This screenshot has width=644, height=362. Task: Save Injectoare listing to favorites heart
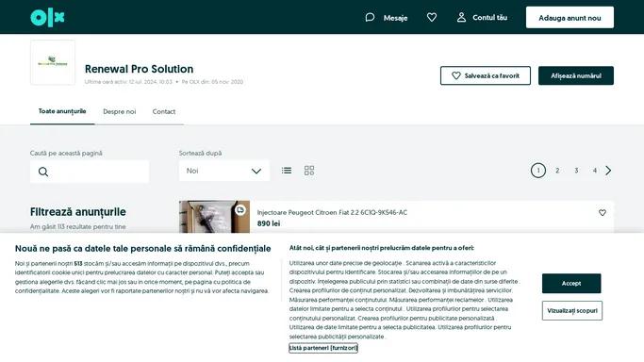tap(603, 213)
